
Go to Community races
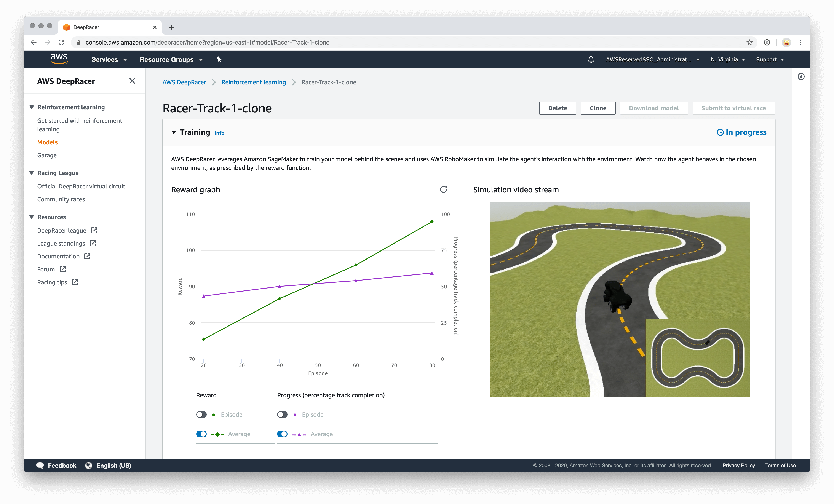pos(61,199)
